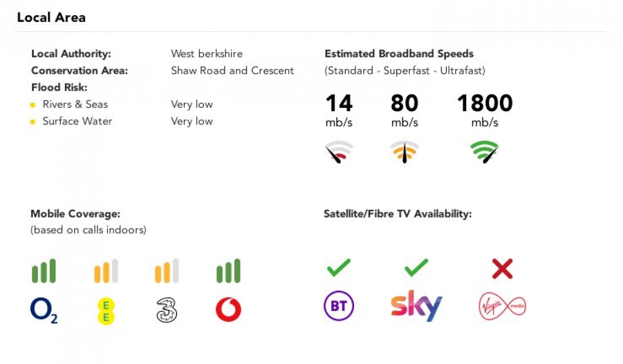
Task: Click the Shaw Road and Crescent text
Action: pyautogui.click(x=233, y=71)
